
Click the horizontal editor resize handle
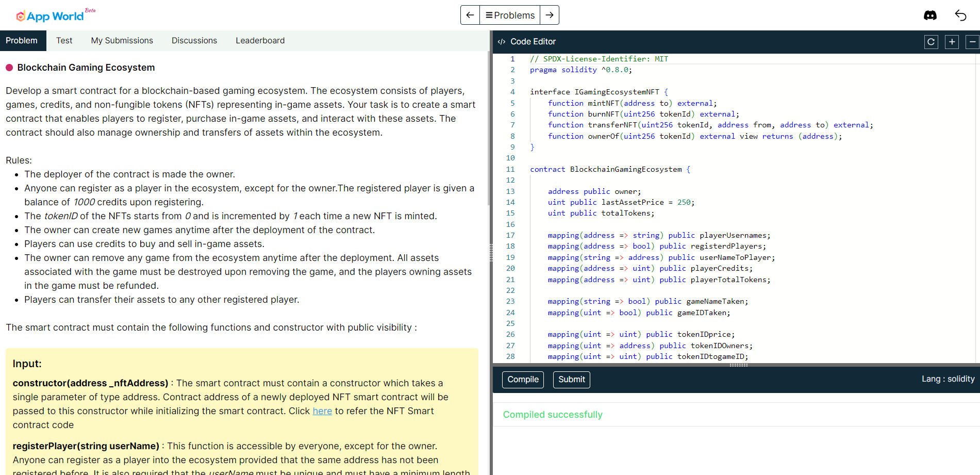[738, 365]
